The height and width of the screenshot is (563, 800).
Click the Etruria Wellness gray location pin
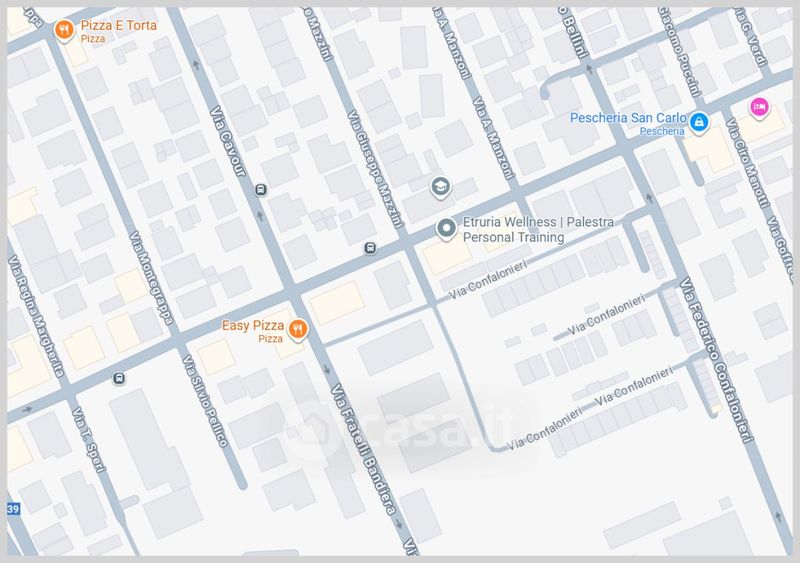(446, 229)
